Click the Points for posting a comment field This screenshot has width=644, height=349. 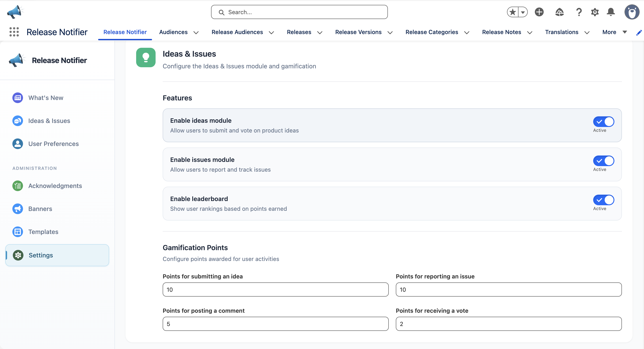point(276,324)
